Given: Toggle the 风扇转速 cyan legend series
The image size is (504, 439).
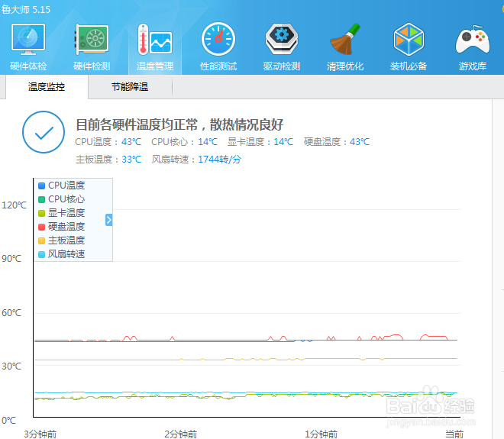Looking at the screenshot, I should (61, 254).
